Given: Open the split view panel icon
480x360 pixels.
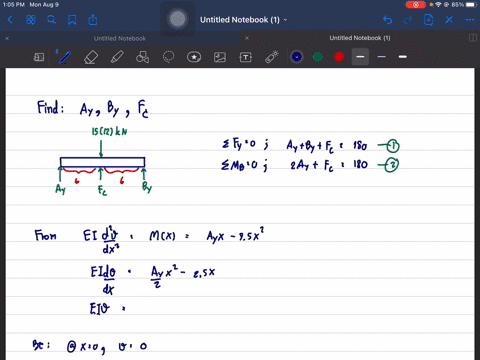Looking at the screenshot, I should click(x=473, y=38).
